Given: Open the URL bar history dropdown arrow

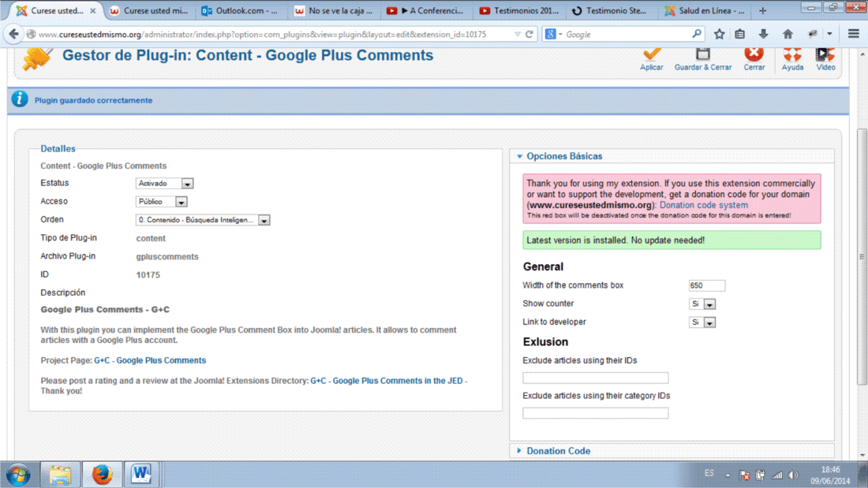Looking at the screenshot, I should click(x=517, y=35).
